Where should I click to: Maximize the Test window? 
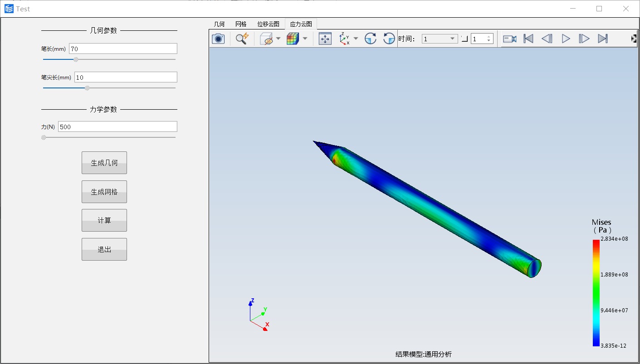(x=599, y=9)
